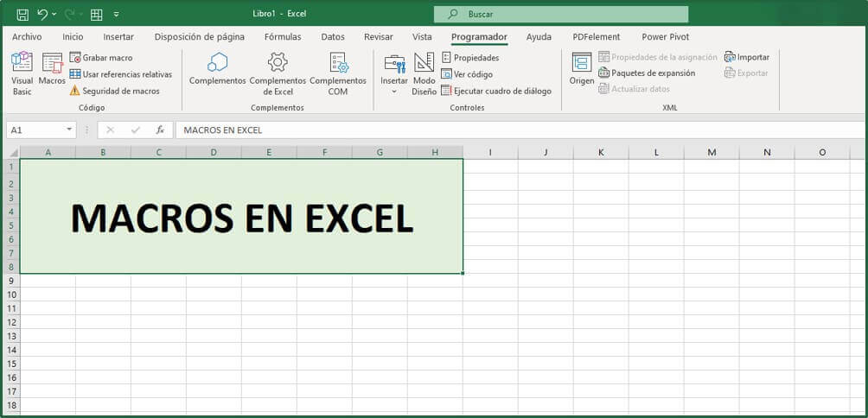This screenshot has width=868, height=418.
Task: Toggle Modo Diseño design mode
Action: coord(424,73)
